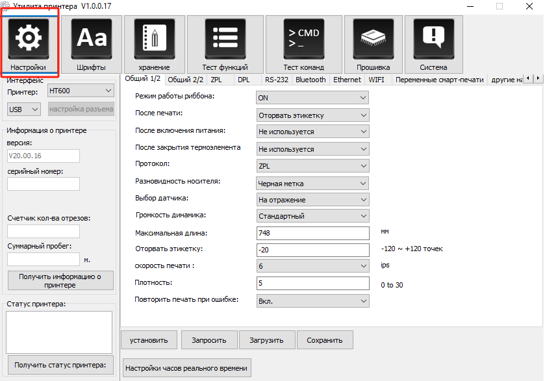Open the Протокол ZPL dropdown
This screenshot has height=381, width=544.
313,166
